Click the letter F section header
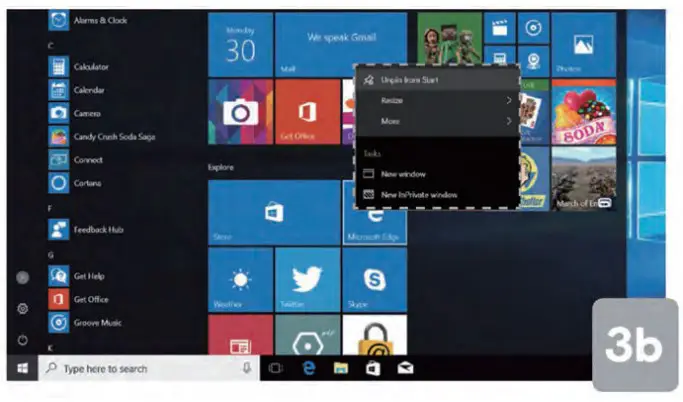Viewport: 683px width, 402px height. tap(50, 208)
